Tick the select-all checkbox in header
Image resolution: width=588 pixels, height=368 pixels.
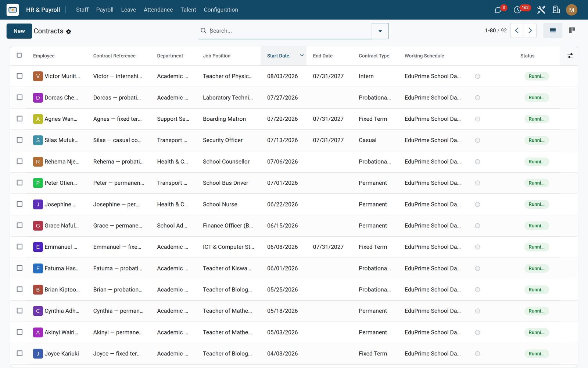click(19, 55)
